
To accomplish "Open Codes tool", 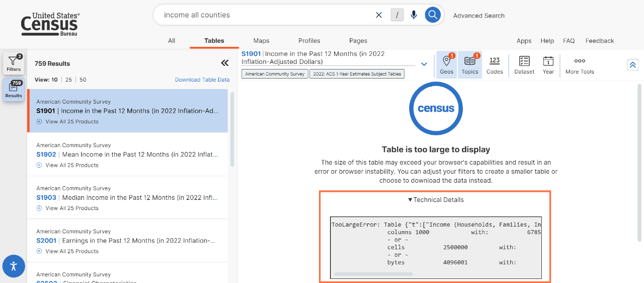I will point(495,65).
